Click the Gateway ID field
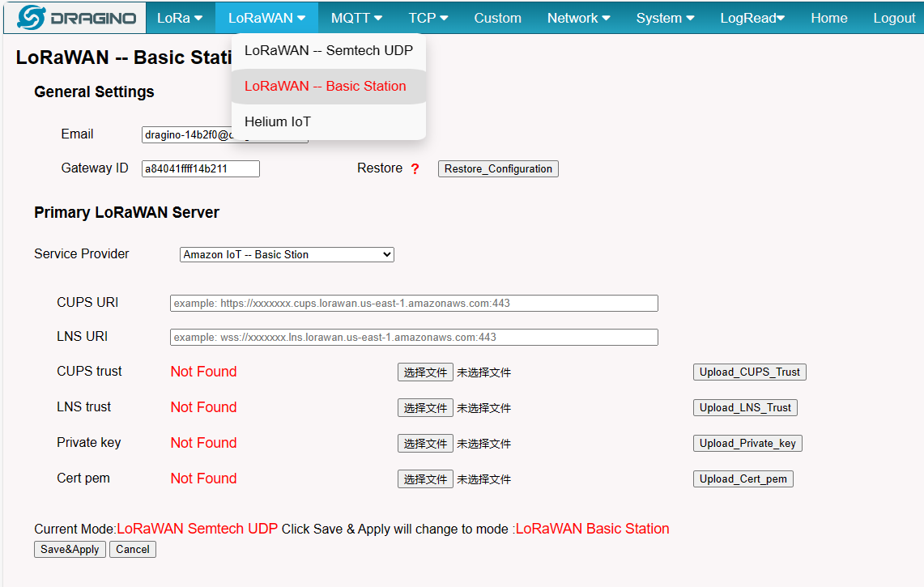The width and height of the screenshot is (924, 587). (x=200, y=169)
